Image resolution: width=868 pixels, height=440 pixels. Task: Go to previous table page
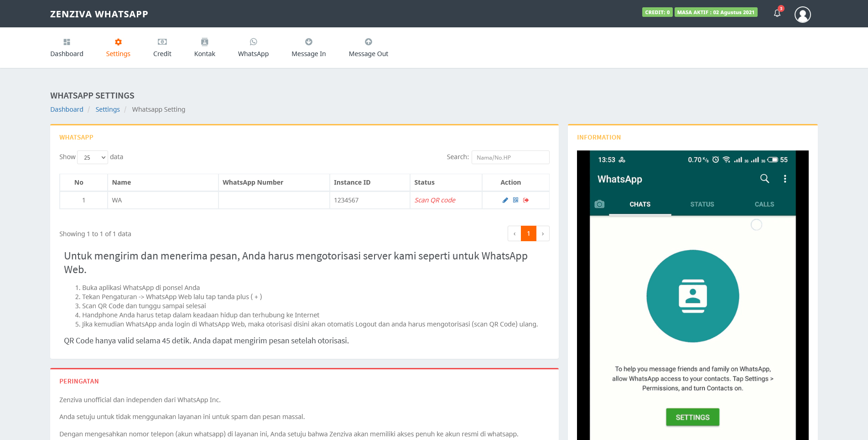point(515,233)
